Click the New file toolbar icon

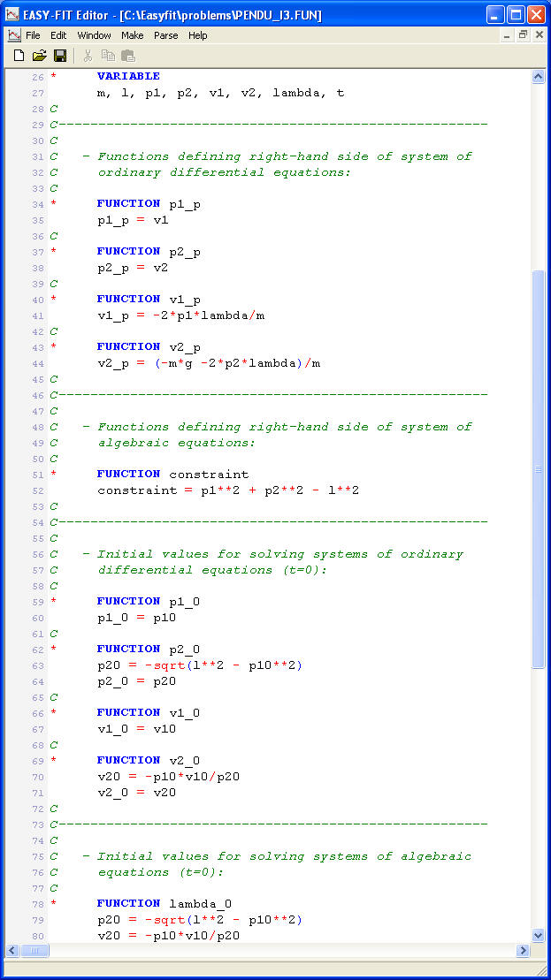(19, 56)
